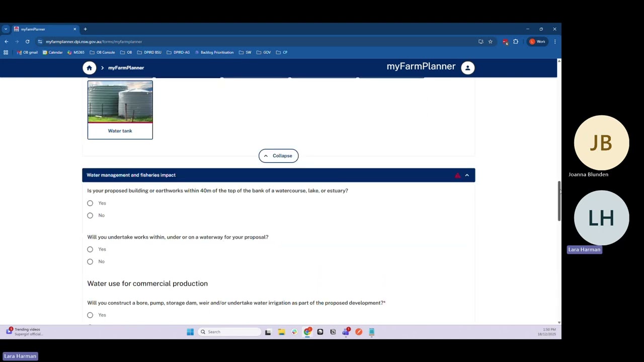The height and width of the screenshot is (362, 644).
Task: Open the browser extensions puzzle icon
Action: click(x=516, y=42)
